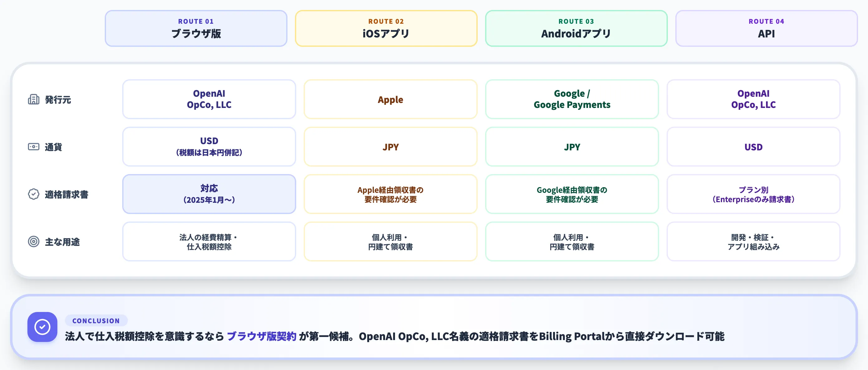This screenshot has width=868, height=370.
Task: Click the 適格請求書 row label
Action: pyautogui.click(x=67, y=195)
